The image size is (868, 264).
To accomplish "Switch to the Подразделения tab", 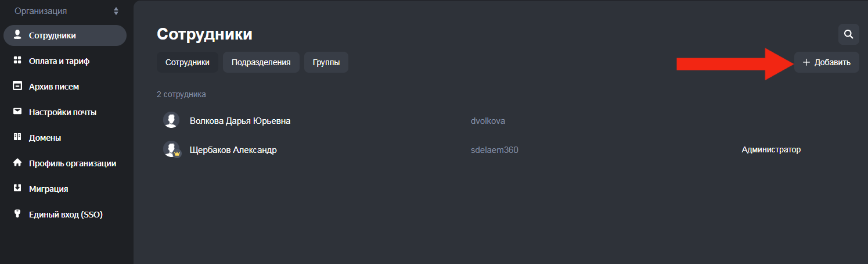I will click(x=261, y=62).
